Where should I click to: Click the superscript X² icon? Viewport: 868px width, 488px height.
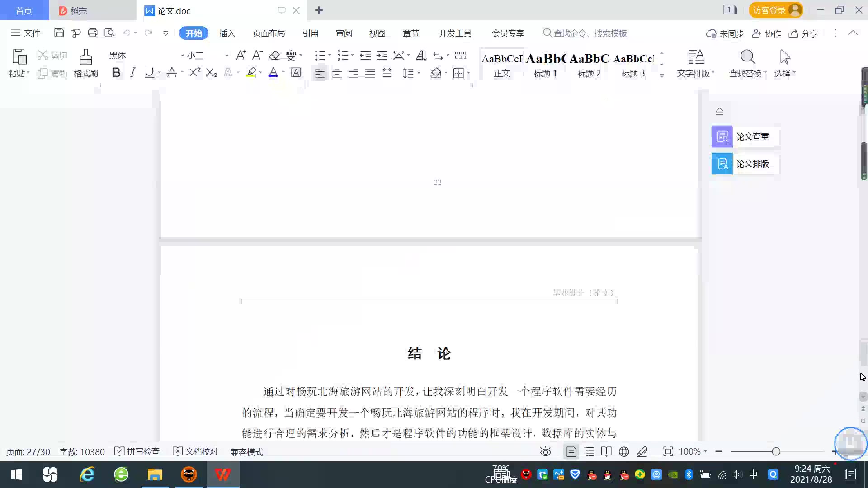195,73
